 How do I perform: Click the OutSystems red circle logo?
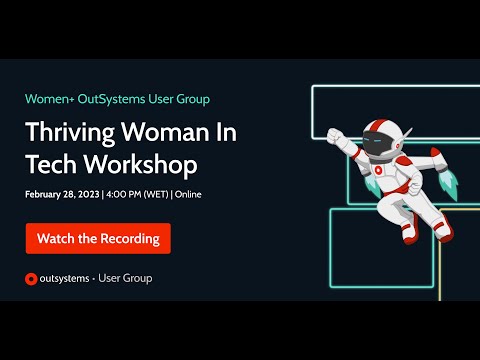pos(31,279)
